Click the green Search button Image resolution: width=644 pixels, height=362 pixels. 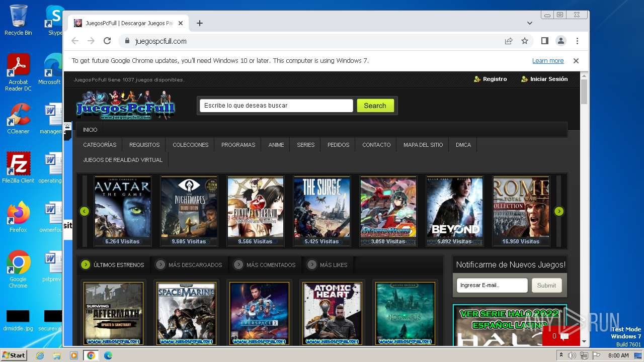click(x=375, y=106)
